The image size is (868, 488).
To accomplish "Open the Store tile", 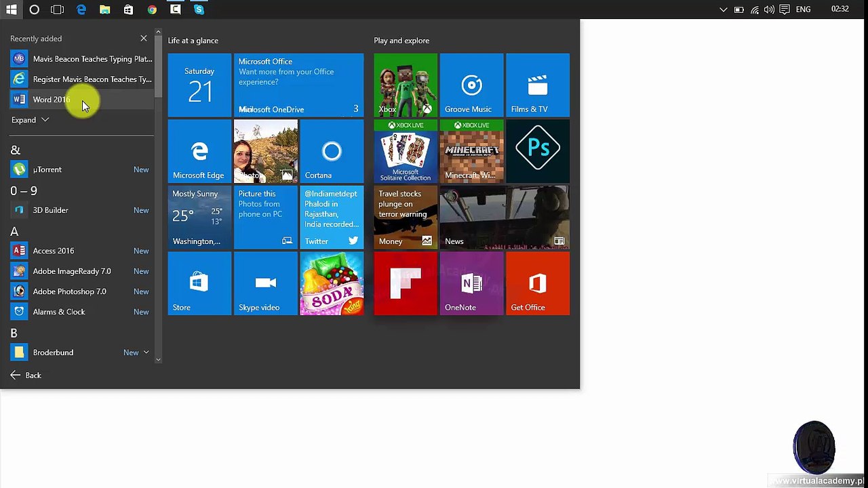I will pos(199,283).
